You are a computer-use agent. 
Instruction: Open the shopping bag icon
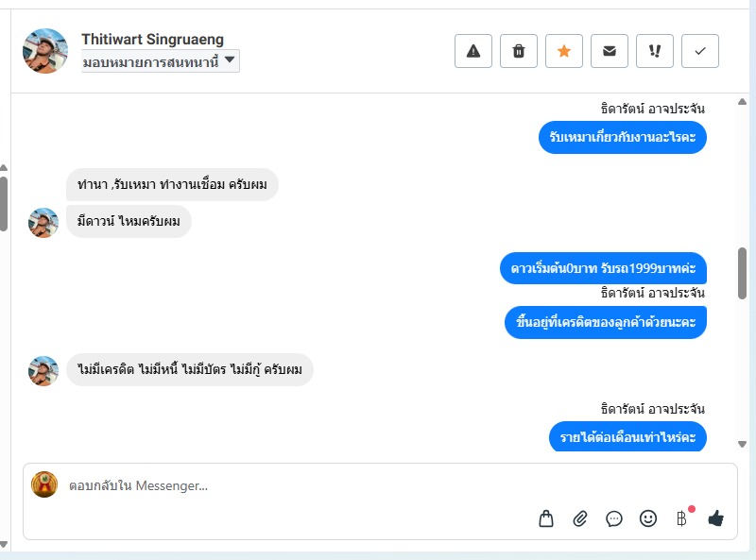546,518
